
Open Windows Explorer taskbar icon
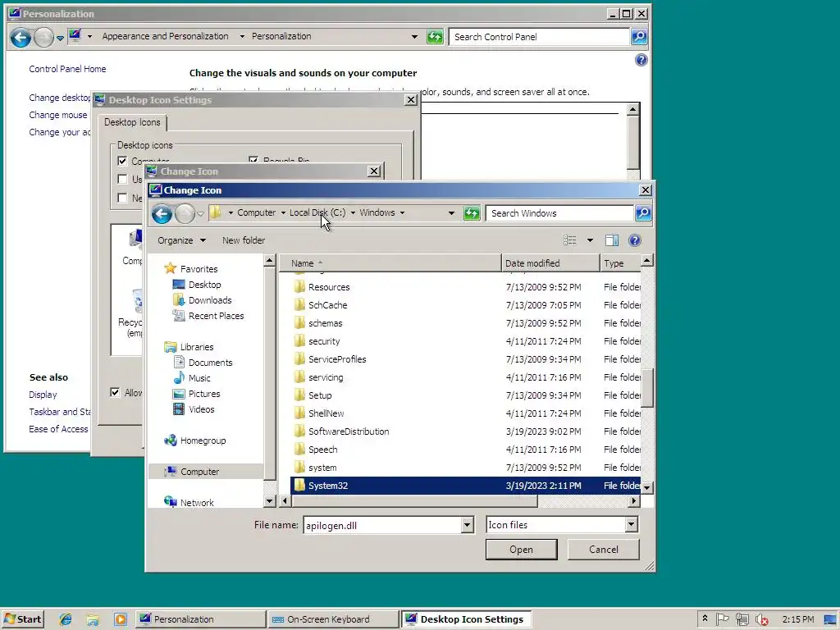[93, 619]
